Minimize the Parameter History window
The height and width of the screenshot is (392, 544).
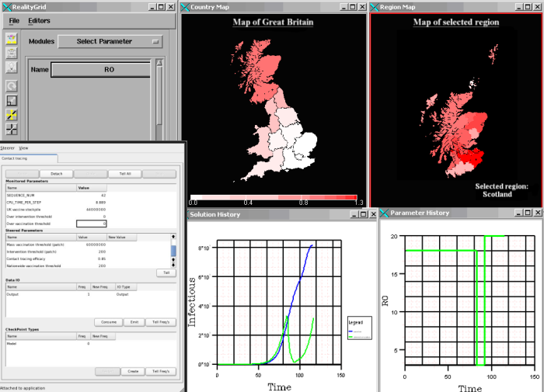coord(518,213)
